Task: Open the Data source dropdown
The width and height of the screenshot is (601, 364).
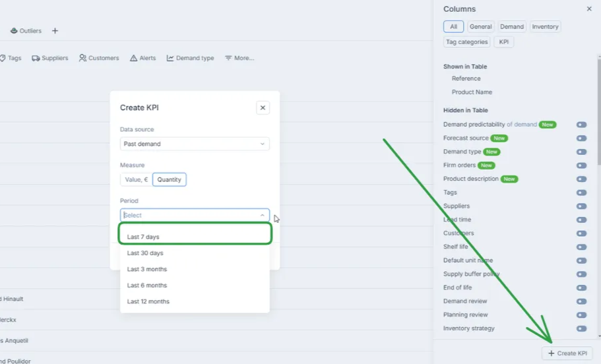Action: click(x=195, y=144)
